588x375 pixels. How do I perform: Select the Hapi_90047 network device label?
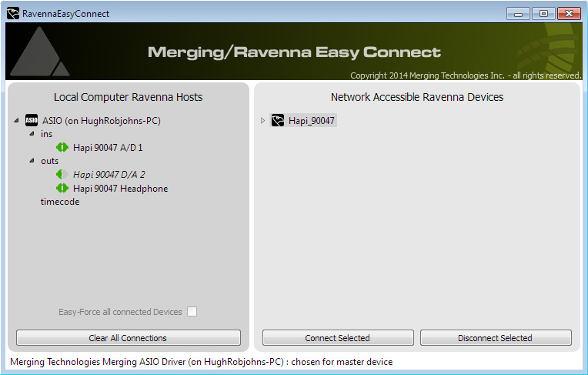[x=311, y=120]
